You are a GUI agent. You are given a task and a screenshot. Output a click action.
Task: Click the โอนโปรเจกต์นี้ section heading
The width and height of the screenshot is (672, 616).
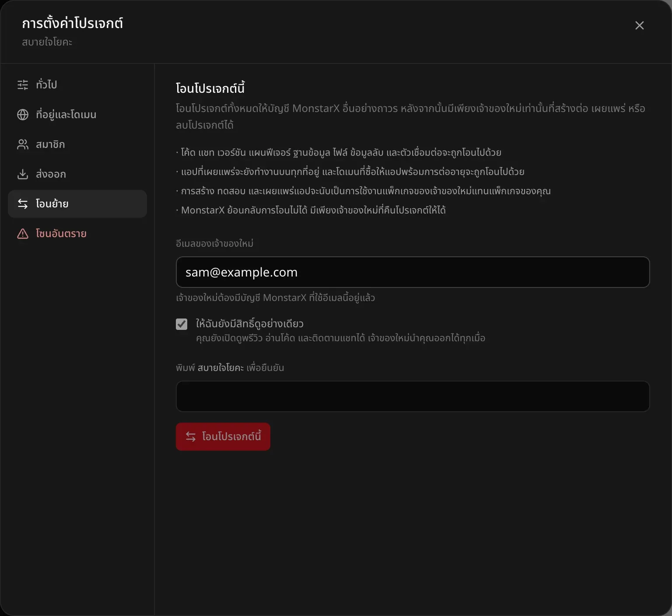pos(210,88)
